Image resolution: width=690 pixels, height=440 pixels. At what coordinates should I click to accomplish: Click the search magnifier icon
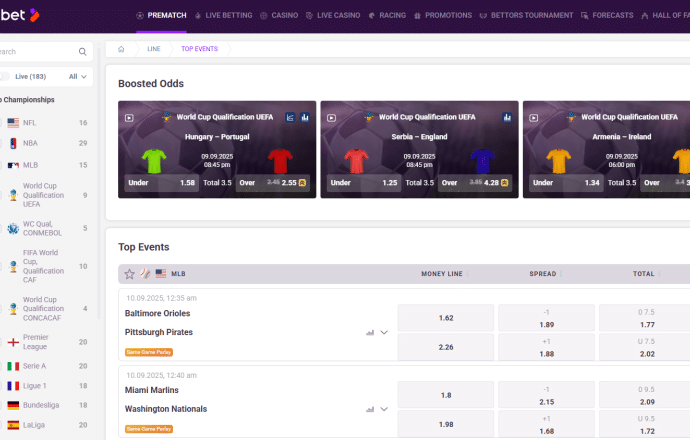coord(82,51)
